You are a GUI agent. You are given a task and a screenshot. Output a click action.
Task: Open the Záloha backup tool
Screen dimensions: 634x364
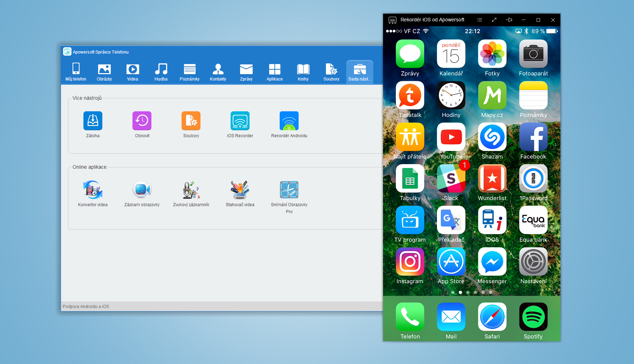tap(93, 121)
